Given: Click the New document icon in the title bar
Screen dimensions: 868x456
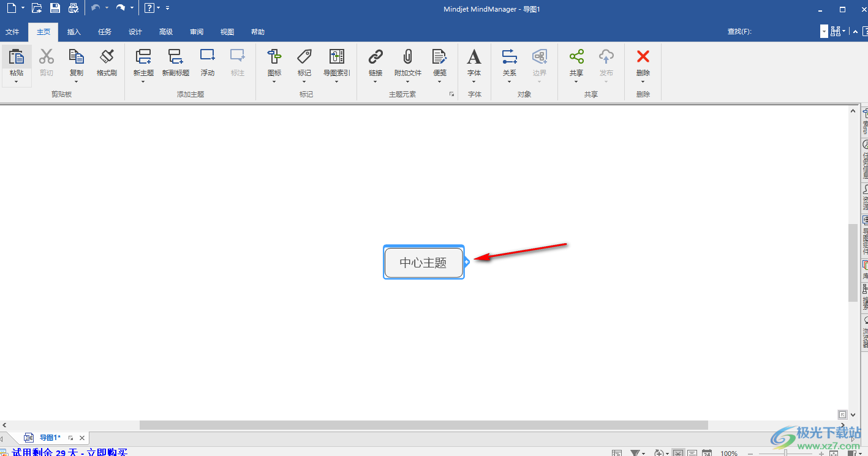Looking at the screenshot, I should (x=11, y=8).
